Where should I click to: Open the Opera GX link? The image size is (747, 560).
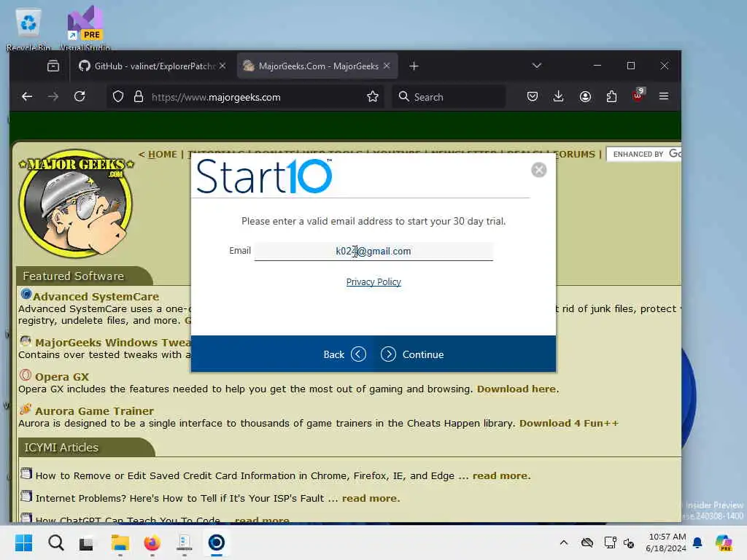[x=62, y=377]
